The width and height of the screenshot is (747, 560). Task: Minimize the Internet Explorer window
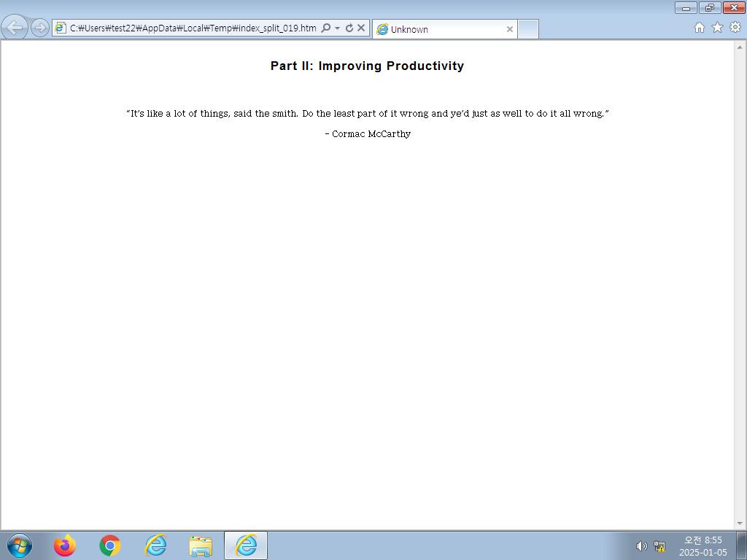click(x=686, y=7)
